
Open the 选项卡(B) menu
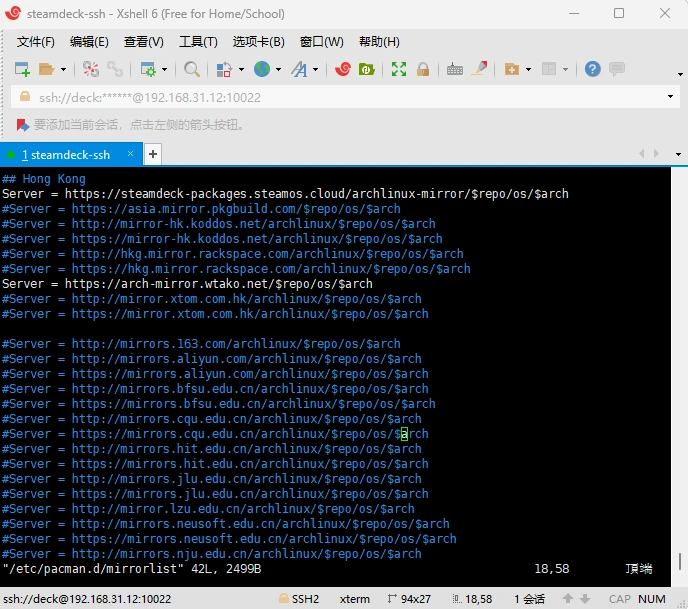click(x=258, y=42)
